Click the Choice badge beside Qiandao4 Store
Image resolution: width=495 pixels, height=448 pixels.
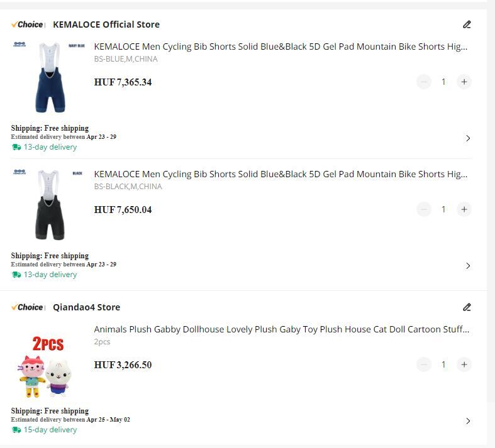click(27, 307)
